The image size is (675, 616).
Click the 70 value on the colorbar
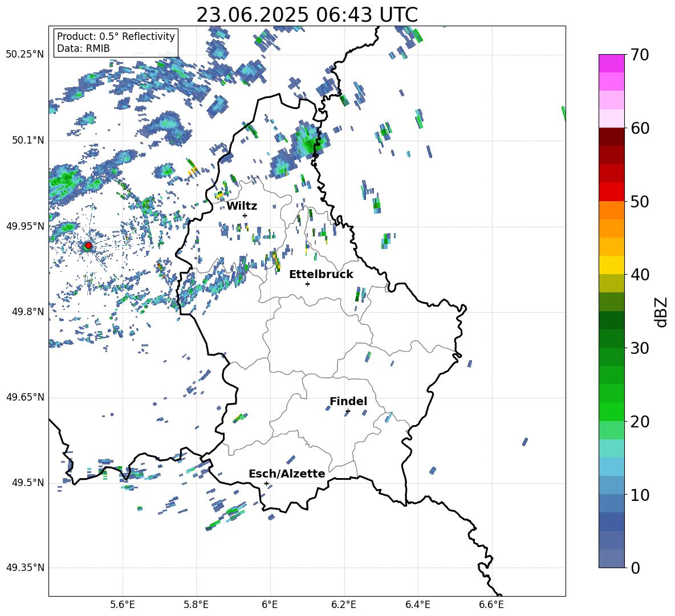click(640, 55)
